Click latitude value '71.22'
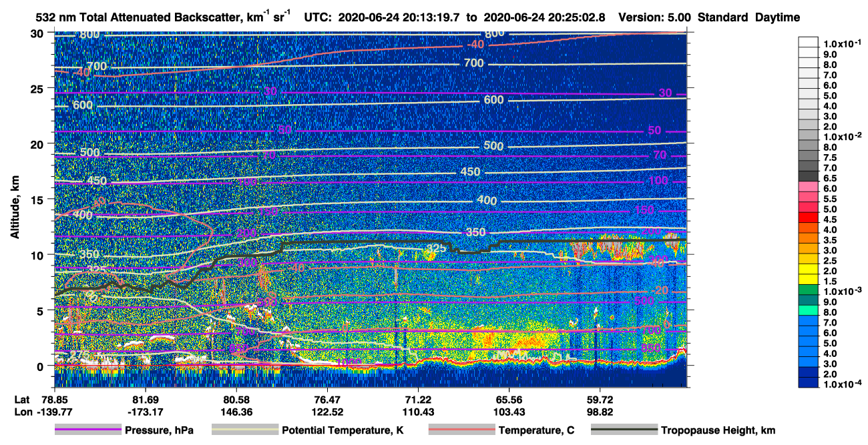Screen dimensions: 868x445 [x=418, y=399]
